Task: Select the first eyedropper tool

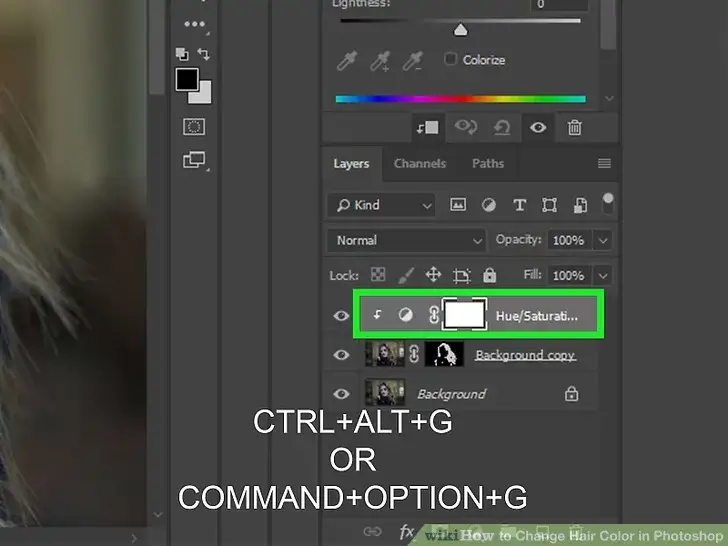Action: pyautogui.click(x=347, y=61)
